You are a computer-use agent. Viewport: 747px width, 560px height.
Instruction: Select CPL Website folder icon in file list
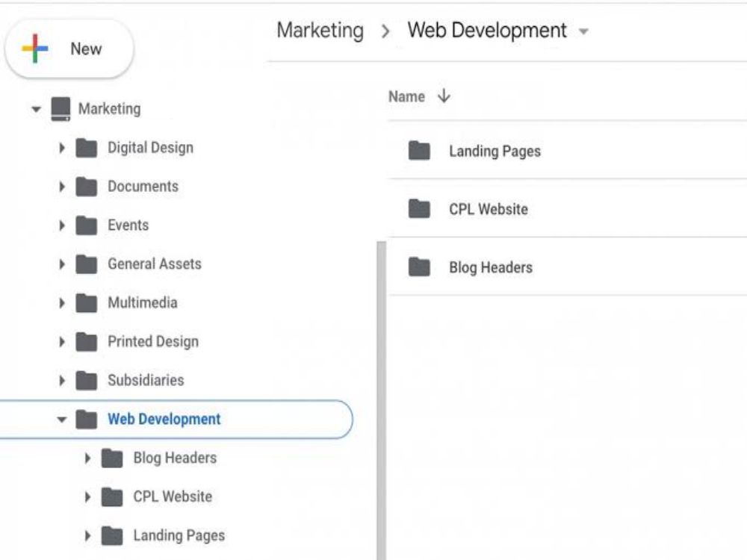[419, 209]
